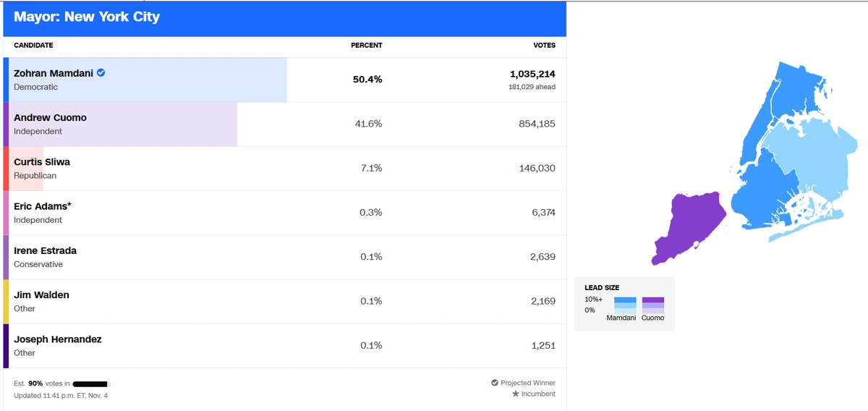
Task: Select the Irene Estrada candidate name
Action: tap(45, 250)
